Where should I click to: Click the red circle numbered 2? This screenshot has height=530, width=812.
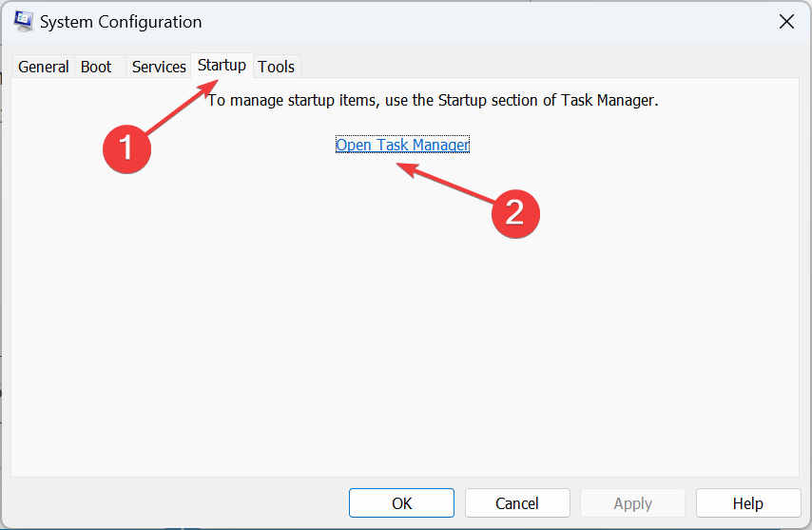515,213
